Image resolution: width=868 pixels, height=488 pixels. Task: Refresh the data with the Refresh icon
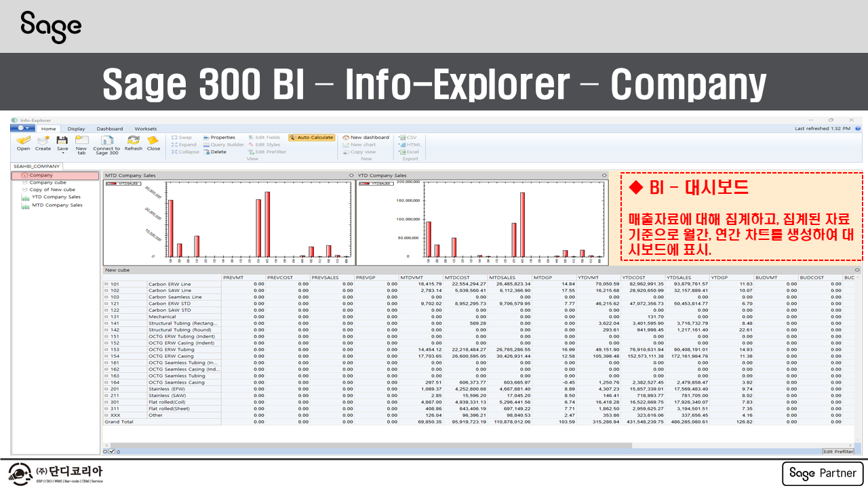134,142
